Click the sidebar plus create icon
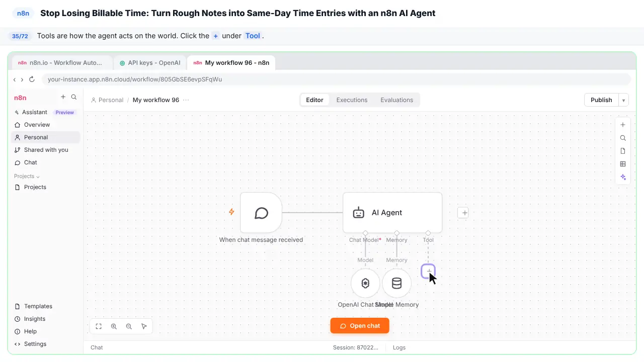Viewport: 644px width, 362px height. click(63, 97)
